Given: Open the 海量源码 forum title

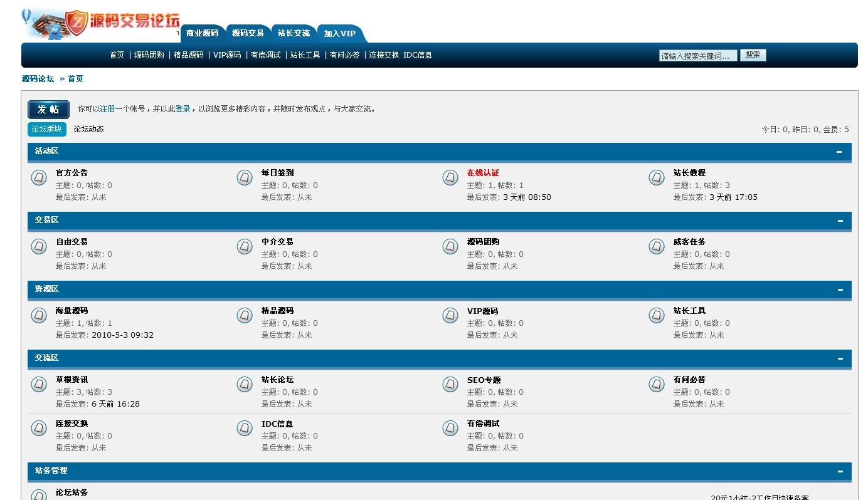Looking at the screenshot, I should click(71, 311).
